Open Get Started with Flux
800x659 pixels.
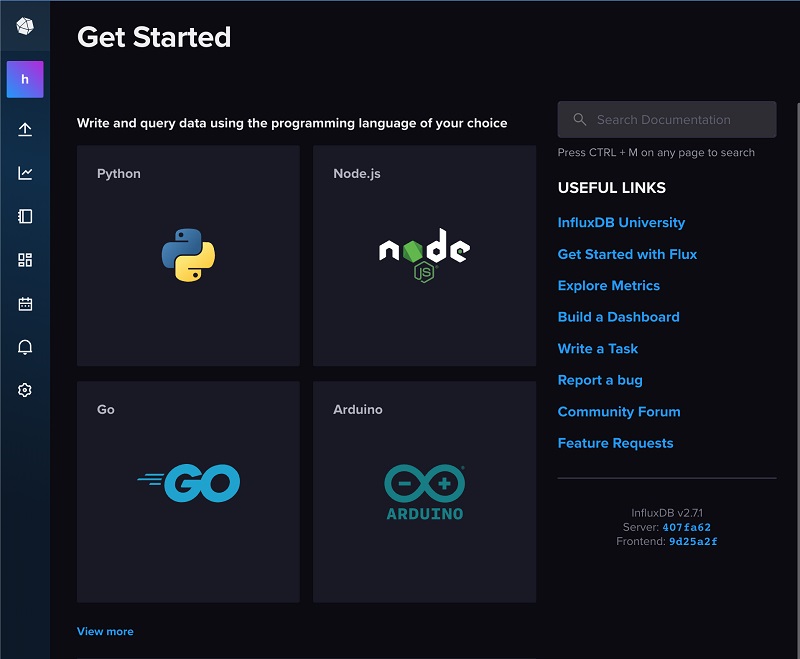[x=627, y=254]
